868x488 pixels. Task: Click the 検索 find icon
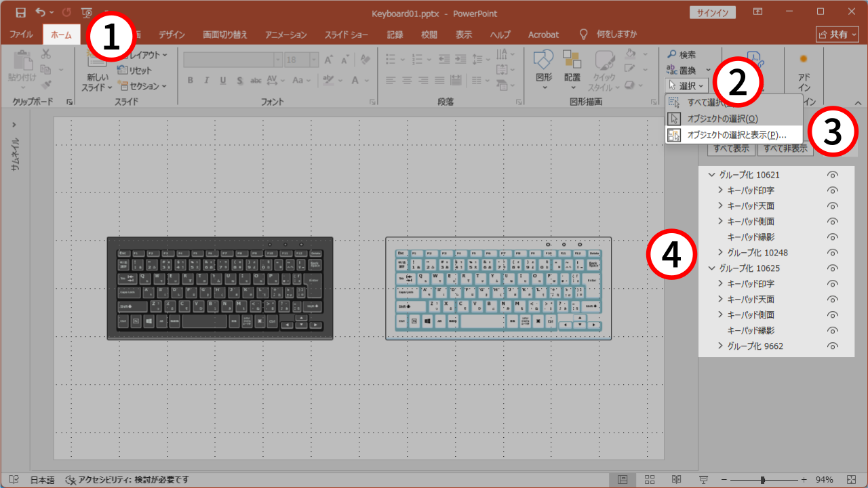point(671,54)
